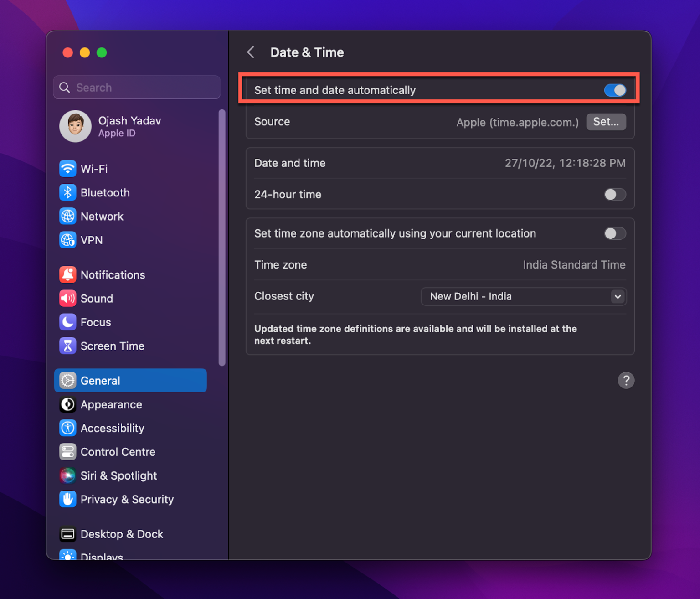Viewport: 700px width, 599px height.
Task: Open Focus settings from the sidebar
Action: (x=96, y=322)
